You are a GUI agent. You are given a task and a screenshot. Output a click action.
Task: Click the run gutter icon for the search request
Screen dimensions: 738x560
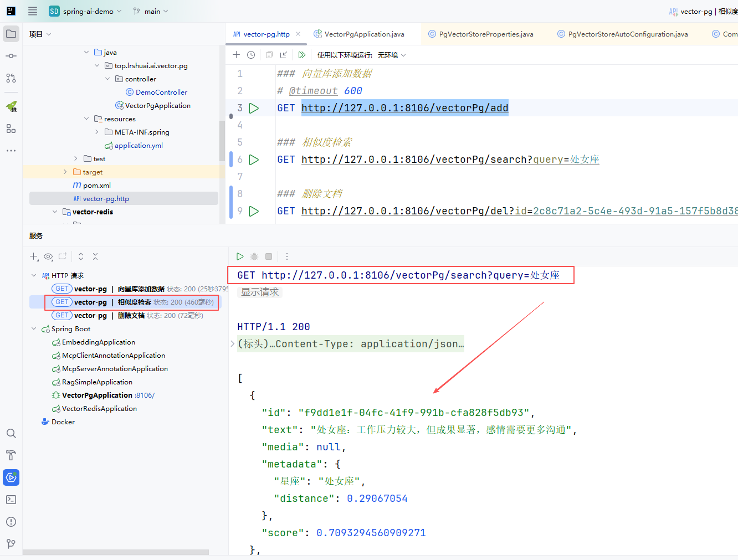click(x=254, y=160)
